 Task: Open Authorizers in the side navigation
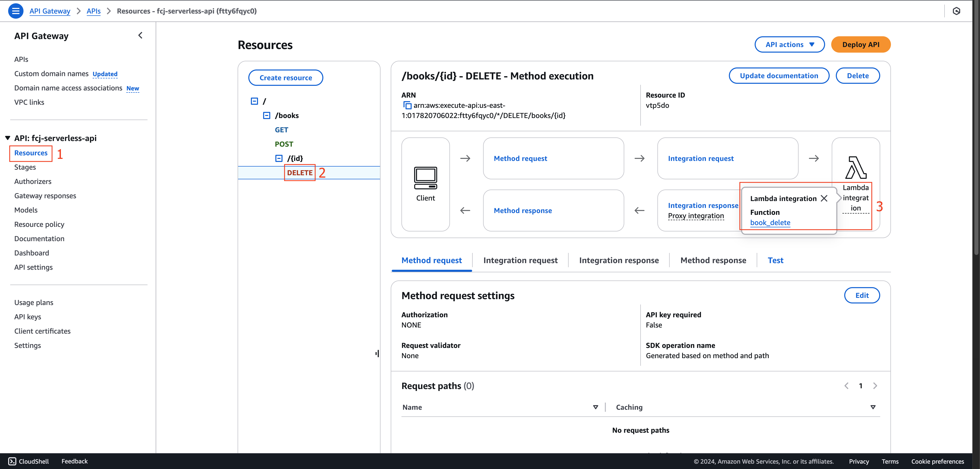click(x=33, y=182)
